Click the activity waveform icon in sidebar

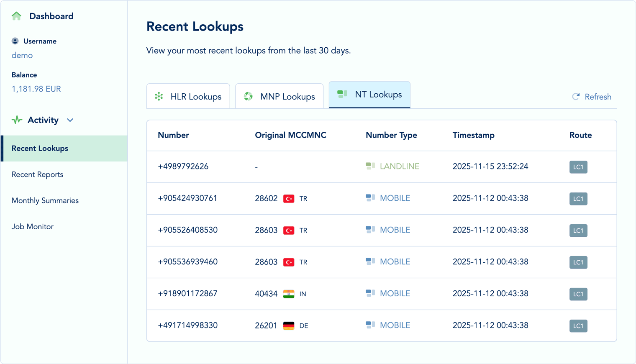pyautogui.click(x=16, y=120)
